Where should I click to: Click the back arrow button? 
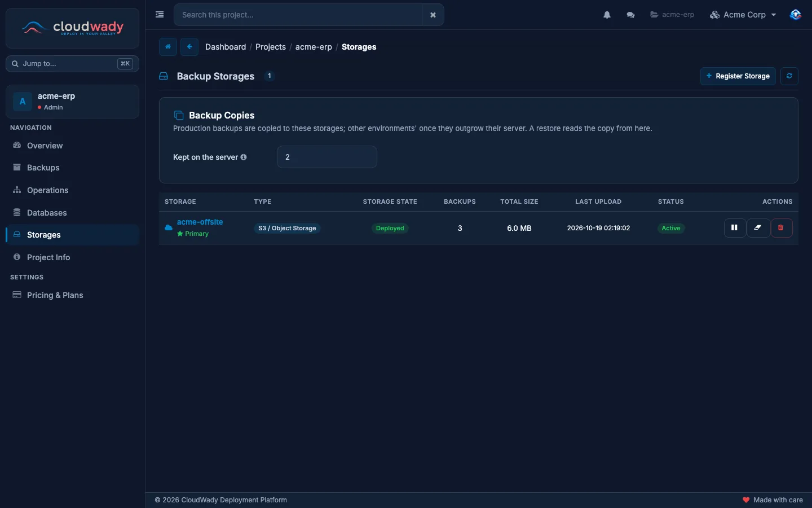pyautogui.click(x=189, y=47)
